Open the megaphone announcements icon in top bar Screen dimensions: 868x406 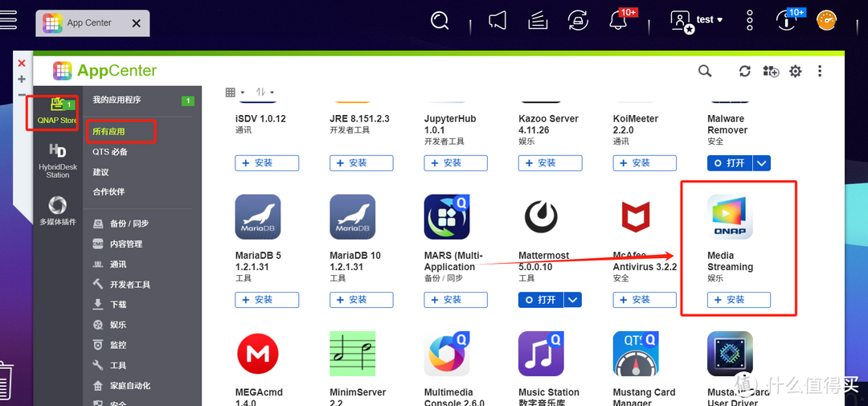coord(497,21)
